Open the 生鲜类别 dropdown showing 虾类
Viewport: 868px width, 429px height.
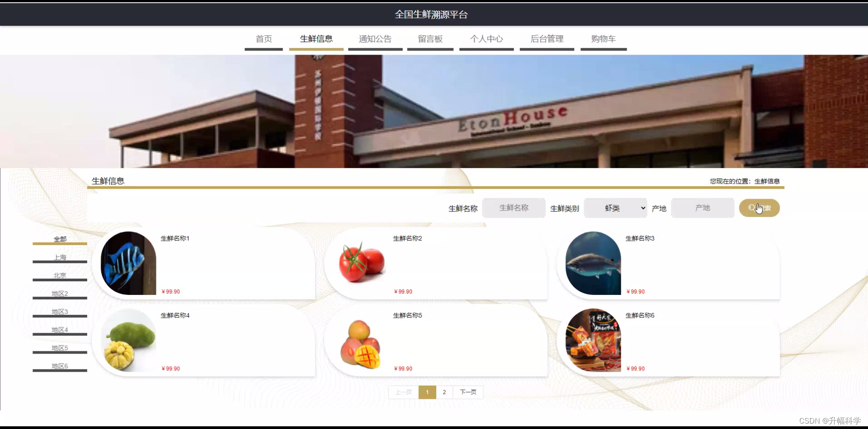(x=615, y=208)
